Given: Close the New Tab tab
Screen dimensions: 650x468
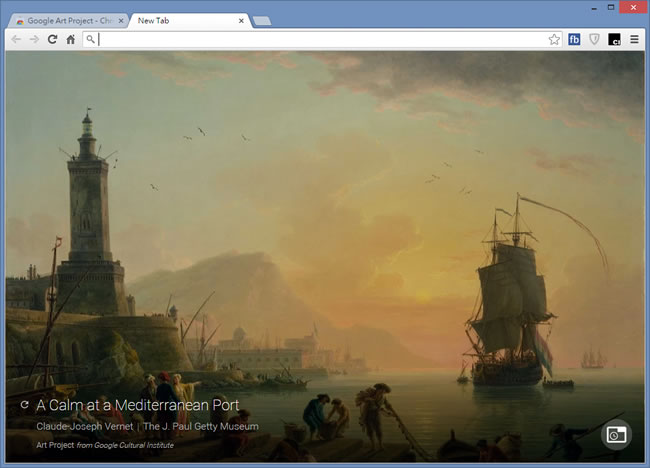Looking at the screenshot, I should point(241,20).
